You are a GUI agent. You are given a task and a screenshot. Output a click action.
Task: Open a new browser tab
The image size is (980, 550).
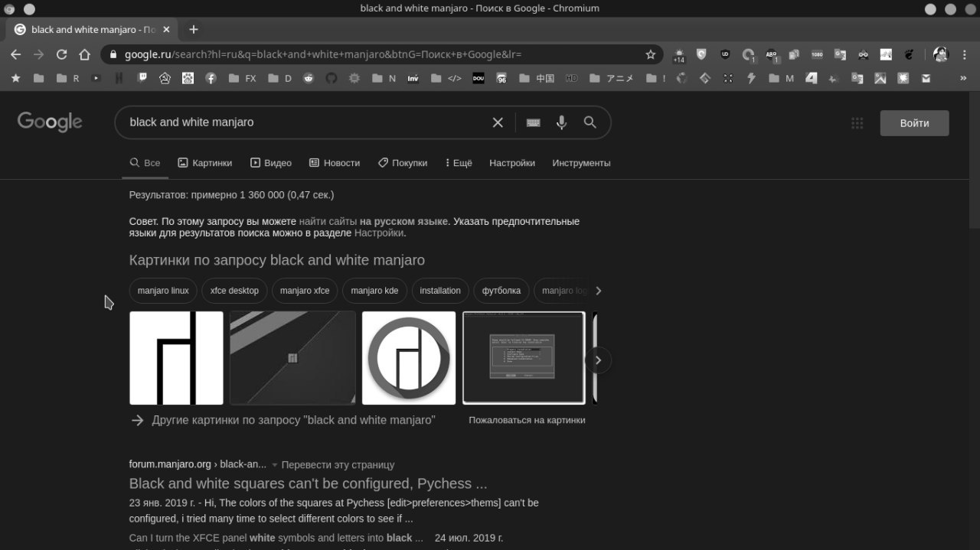coord(193,30)
